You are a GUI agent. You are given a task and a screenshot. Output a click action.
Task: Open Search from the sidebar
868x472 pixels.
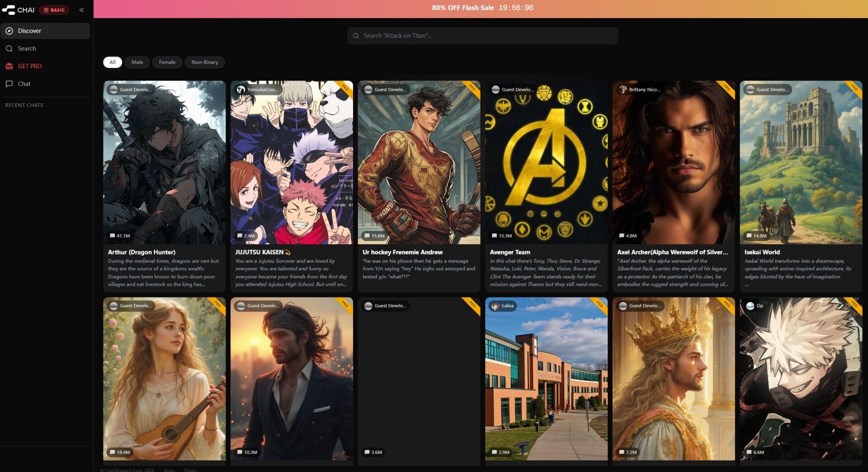[45, 48]
